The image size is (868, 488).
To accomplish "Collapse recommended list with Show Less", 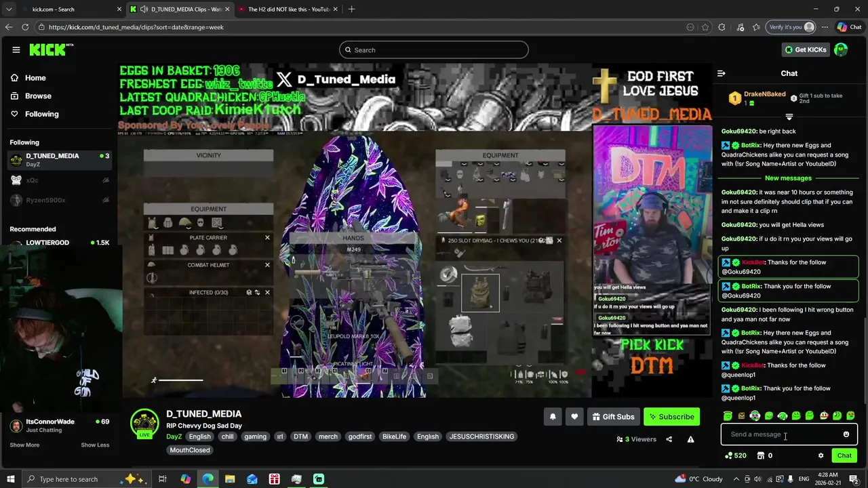I will (95, 445).
